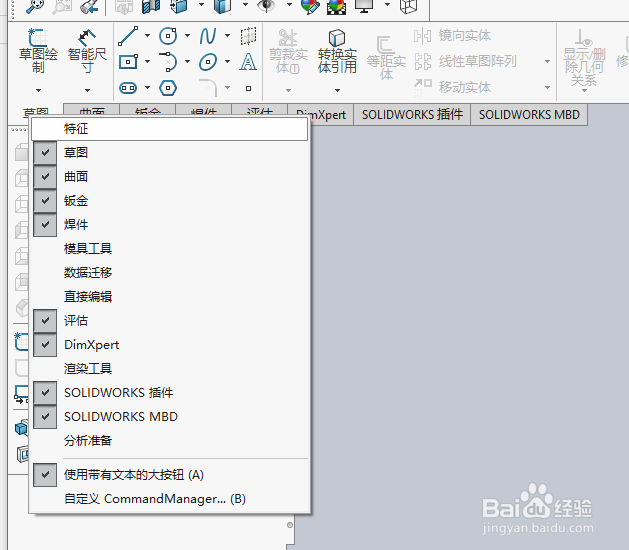
Task: Select the Polygon sketch tool
Action: coord(168,88)
